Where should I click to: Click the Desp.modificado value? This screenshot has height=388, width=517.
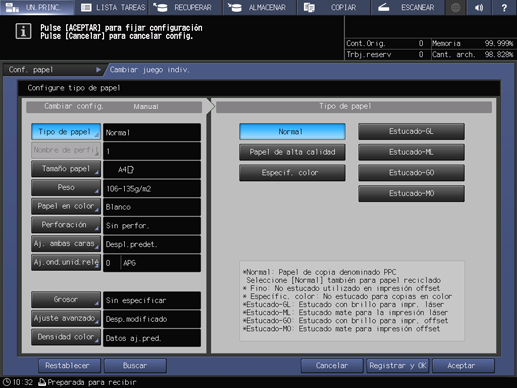152,319
